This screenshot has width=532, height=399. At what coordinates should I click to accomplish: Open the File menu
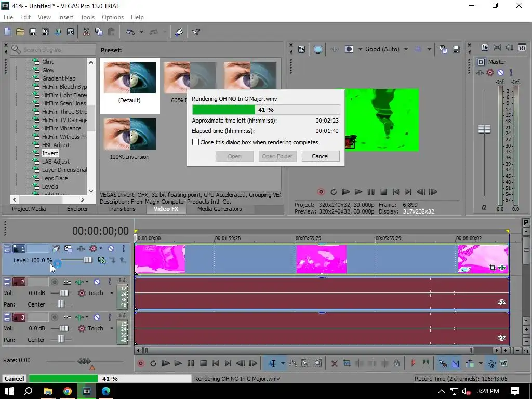pyautogui.click(x=8, y=17)
